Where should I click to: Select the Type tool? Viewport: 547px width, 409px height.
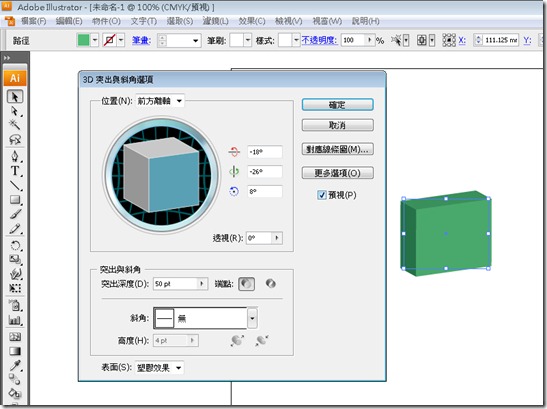click(15, 171)
